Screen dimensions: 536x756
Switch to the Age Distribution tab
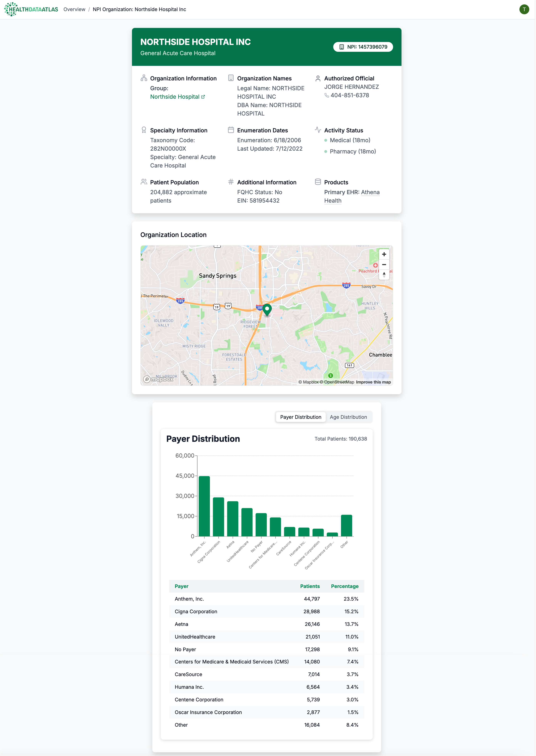pos(348,417)
